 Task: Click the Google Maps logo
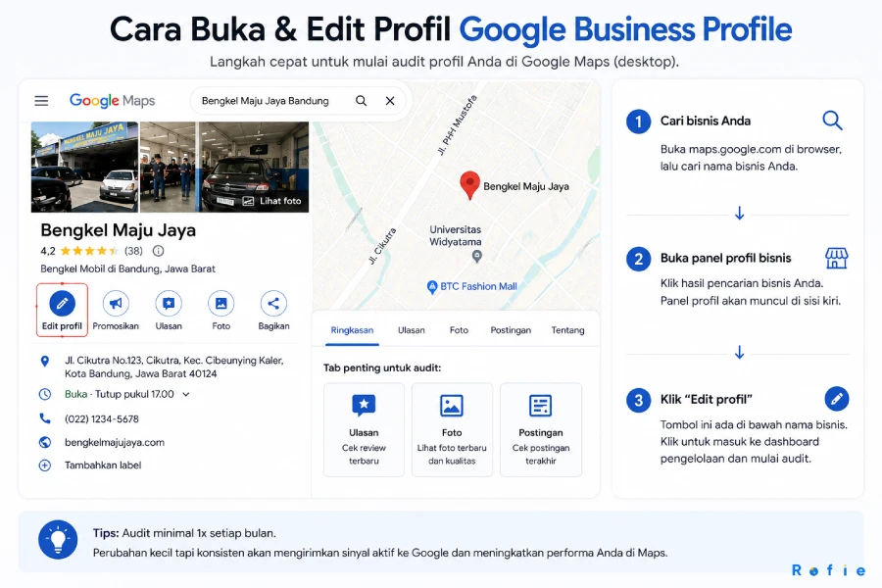pos(112,101)
